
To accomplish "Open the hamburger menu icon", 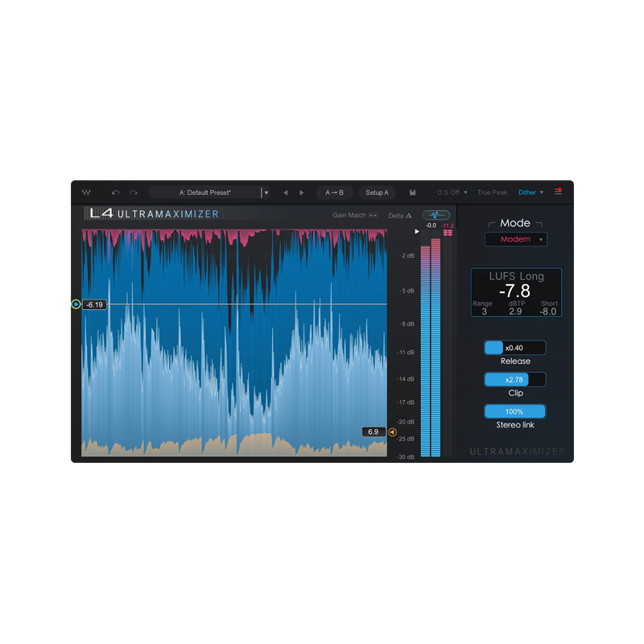I will tap(558, 192).
